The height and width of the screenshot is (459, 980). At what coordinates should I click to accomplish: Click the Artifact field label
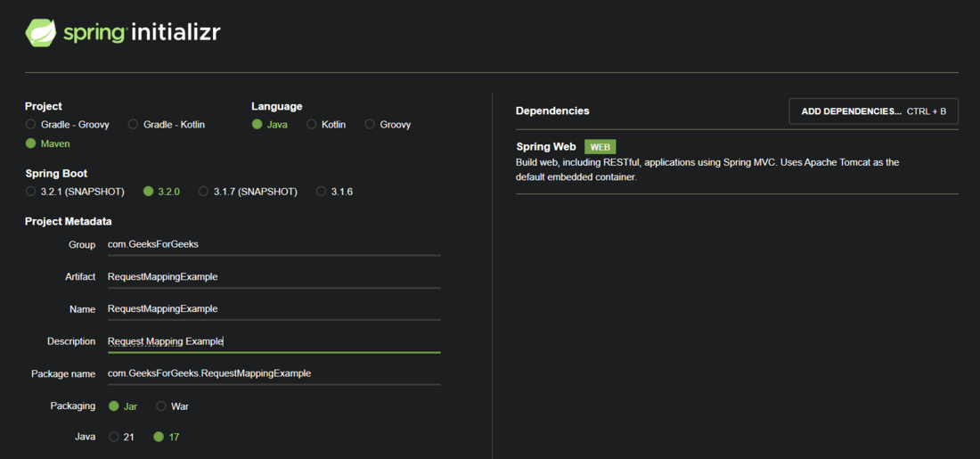coord(80,277)
